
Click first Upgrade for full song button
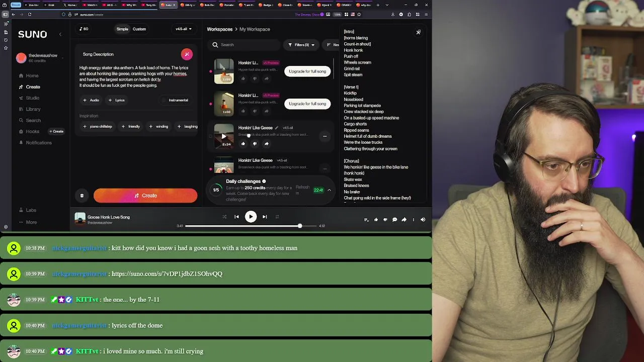point(307,71)
